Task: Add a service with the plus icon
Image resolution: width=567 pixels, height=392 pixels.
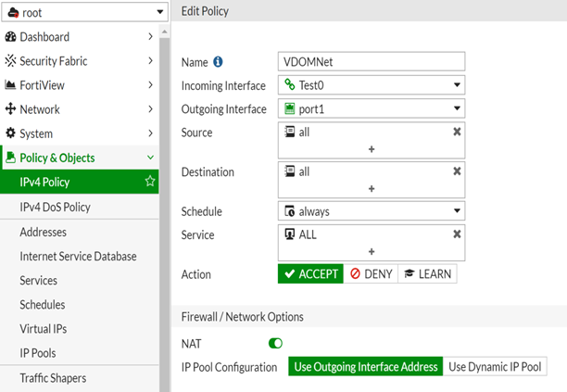Action: pyautogui.click(x=372, y=251)
